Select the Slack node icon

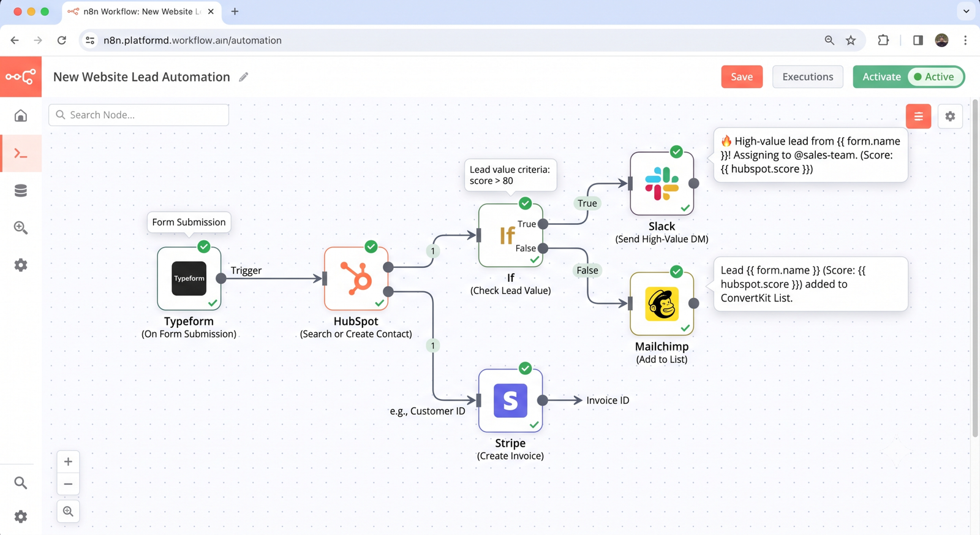tap(661, 183)
